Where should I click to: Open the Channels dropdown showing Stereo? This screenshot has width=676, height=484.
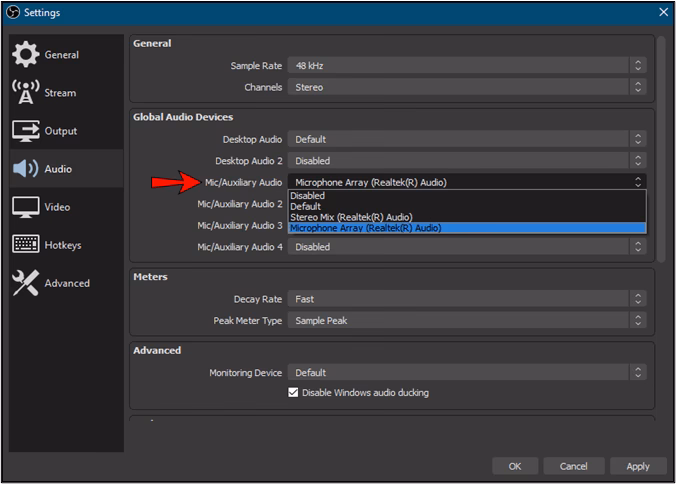(467, 87)
